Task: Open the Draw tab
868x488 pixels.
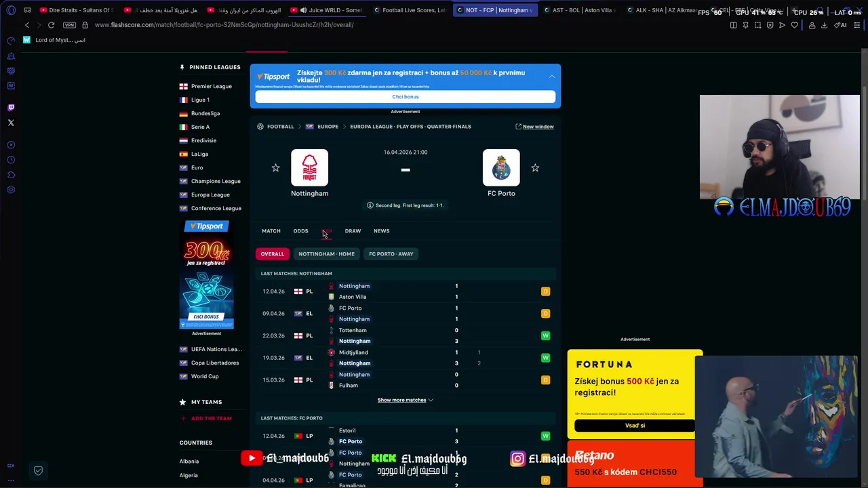Action: click(x=353, y=231)
